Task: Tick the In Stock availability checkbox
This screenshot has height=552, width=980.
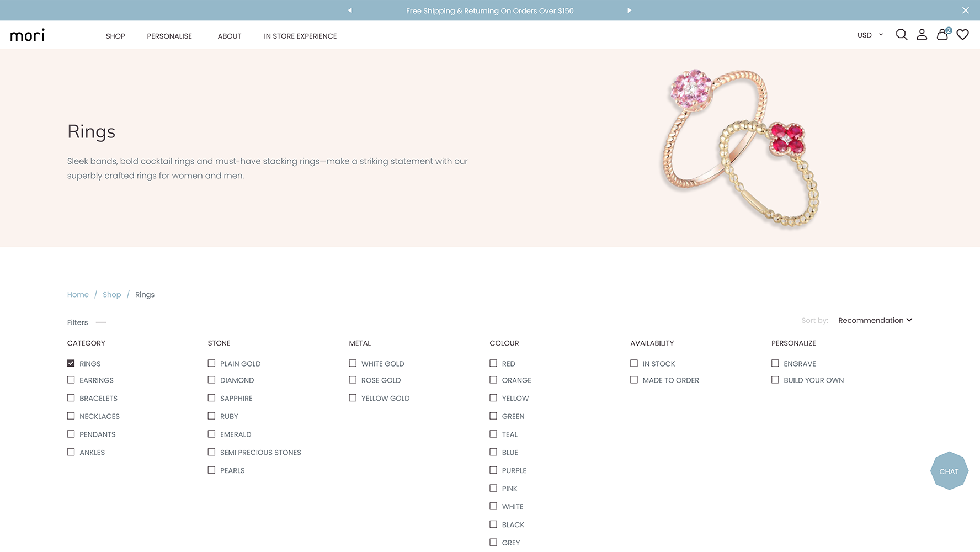Action: pyautogui.click(x=634, y=363)
